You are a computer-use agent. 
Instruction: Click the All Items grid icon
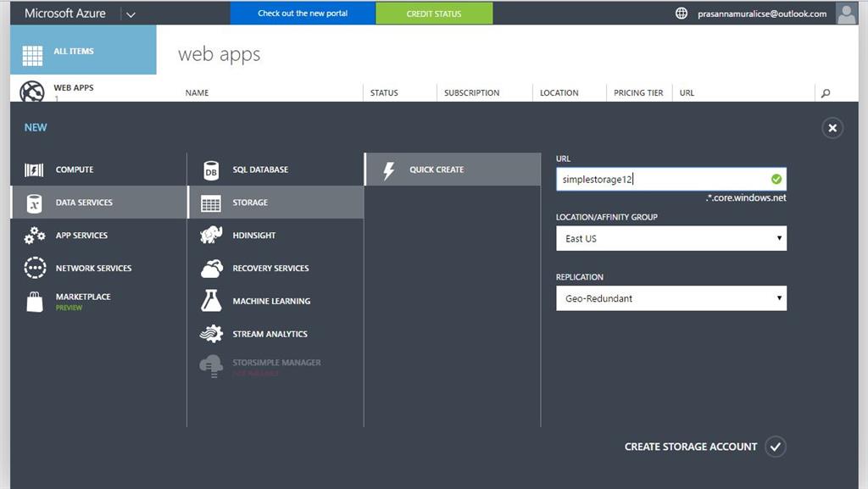tap(32, 55)
